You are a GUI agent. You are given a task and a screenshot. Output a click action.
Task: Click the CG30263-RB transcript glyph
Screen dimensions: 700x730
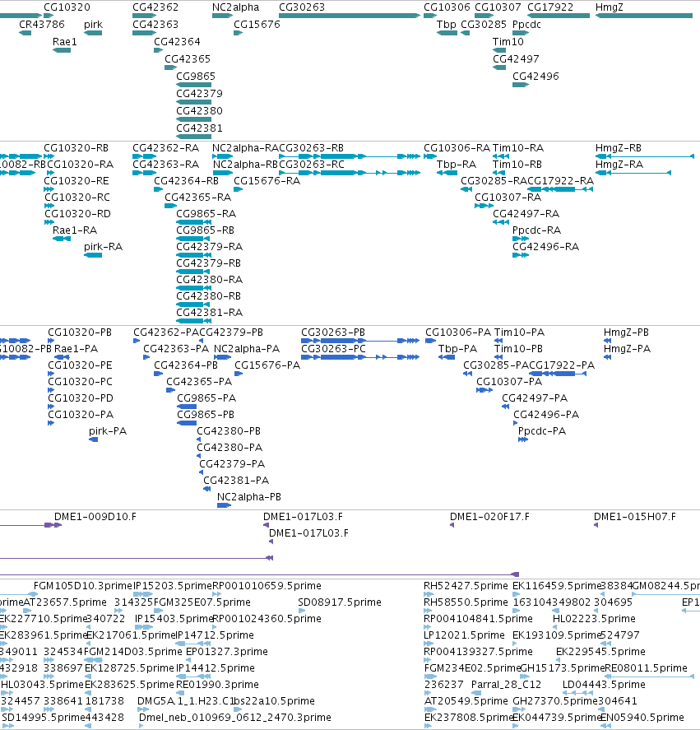click(350, 156)
